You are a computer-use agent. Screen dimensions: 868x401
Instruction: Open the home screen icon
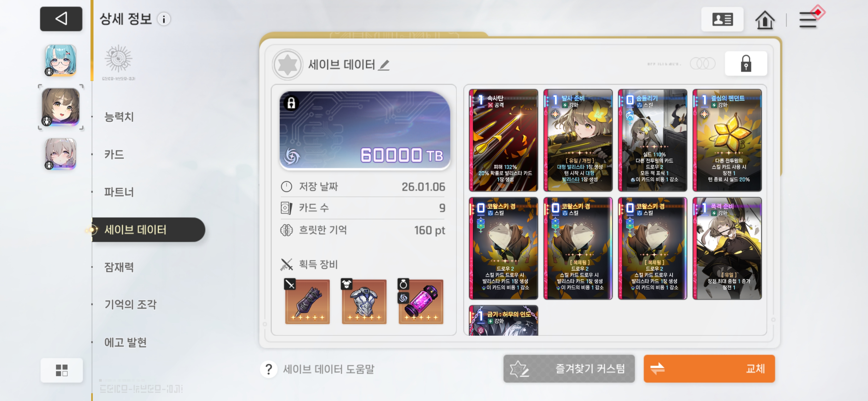(765, 19)
